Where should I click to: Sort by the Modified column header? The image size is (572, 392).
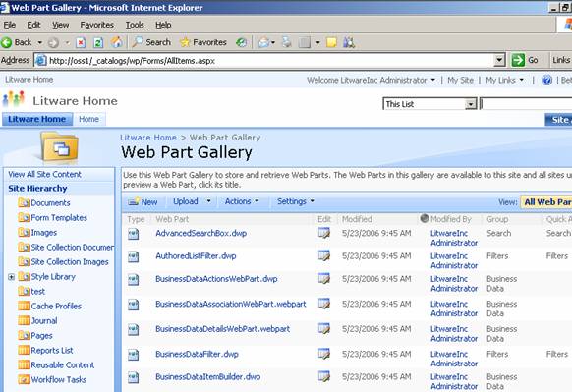pos(357,219)
